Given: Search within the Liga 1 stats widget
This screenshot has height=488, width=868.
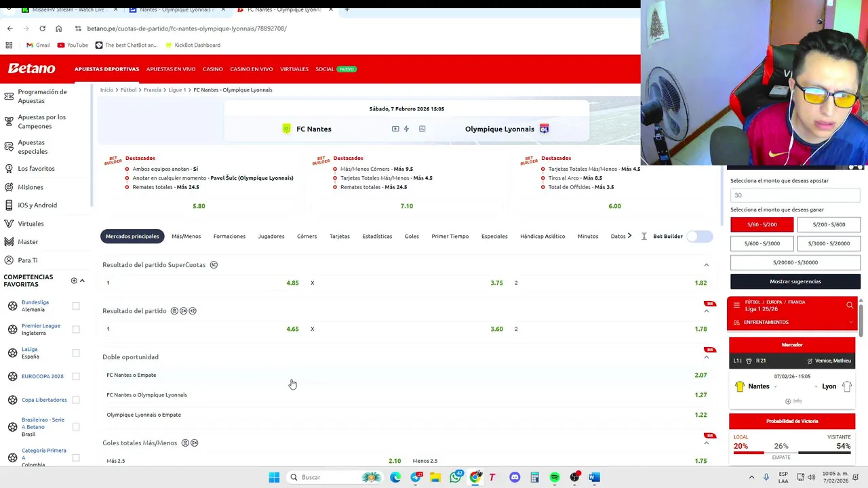Looking at the screenshot, I should coord(850,305).
